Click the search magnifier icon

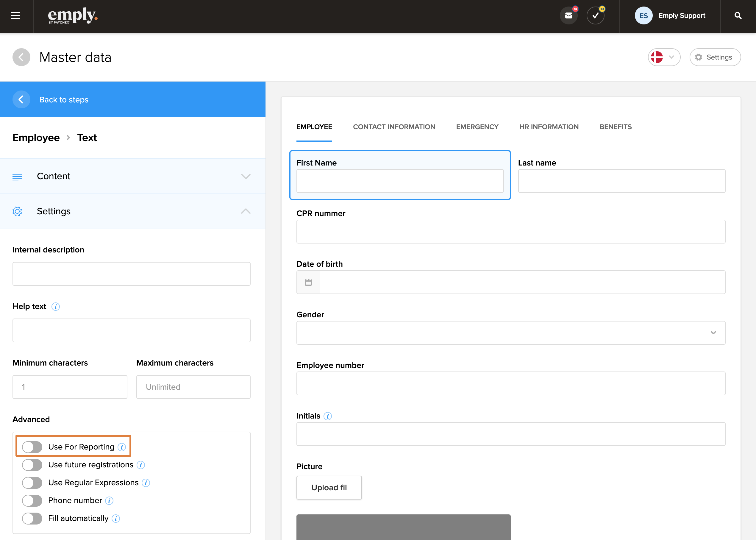[x=738, y=15]
